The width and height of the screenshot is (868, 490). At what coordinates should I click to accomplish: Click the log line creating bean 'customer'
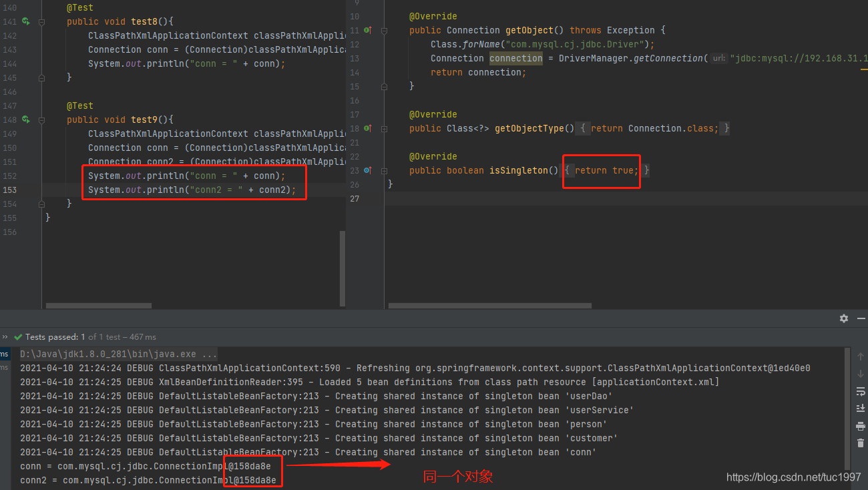(x=319, y=438)
